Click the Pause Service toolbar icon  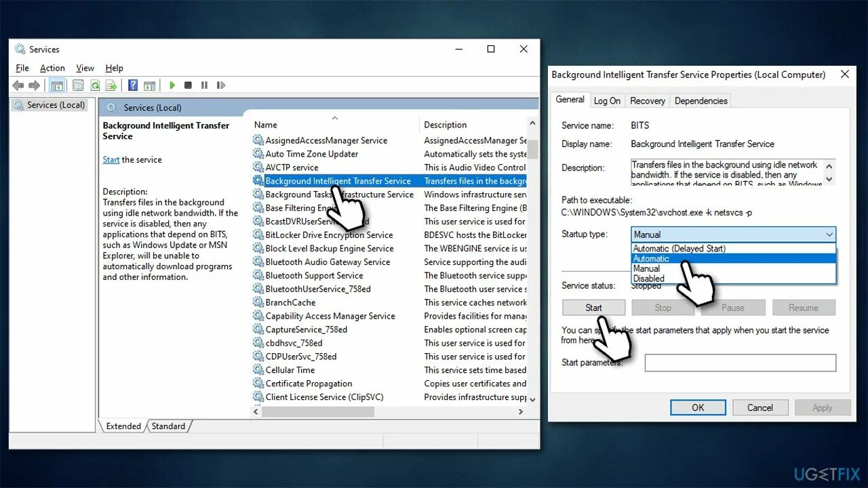[204, 85]
